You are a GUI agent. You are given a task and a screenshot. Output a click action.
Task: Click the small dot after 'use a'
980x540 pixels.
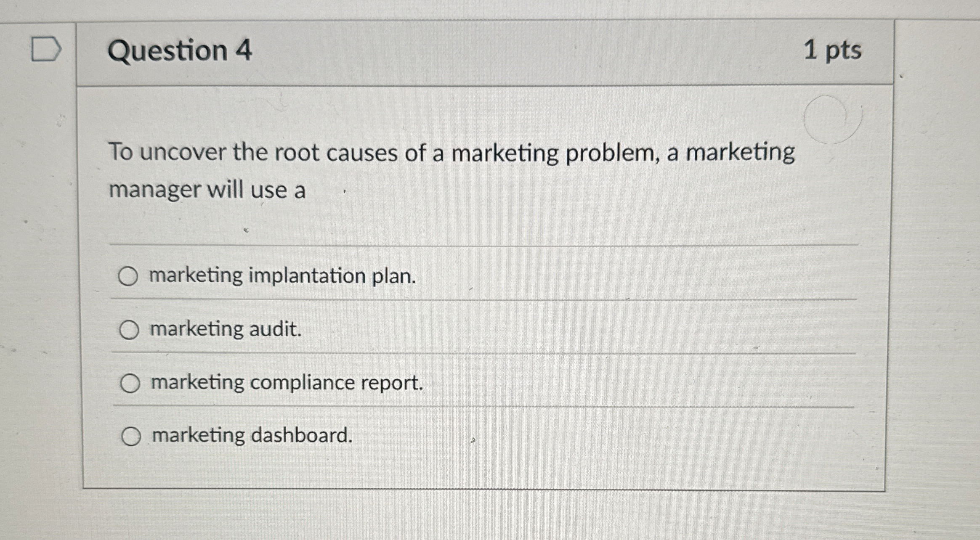344,192
